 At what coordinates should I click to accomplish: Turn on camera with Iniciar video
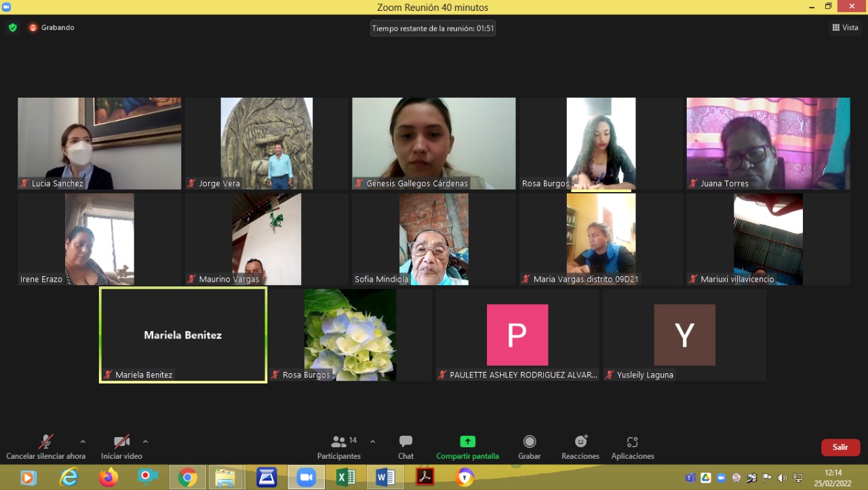point(121,442)
